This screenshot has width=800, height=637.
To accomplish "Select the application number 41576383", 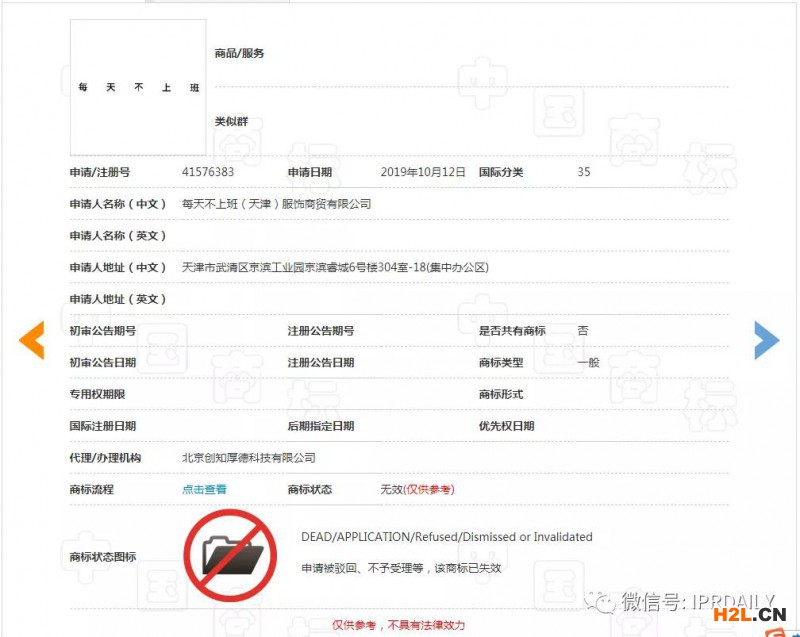I will [x=208, y=172].
